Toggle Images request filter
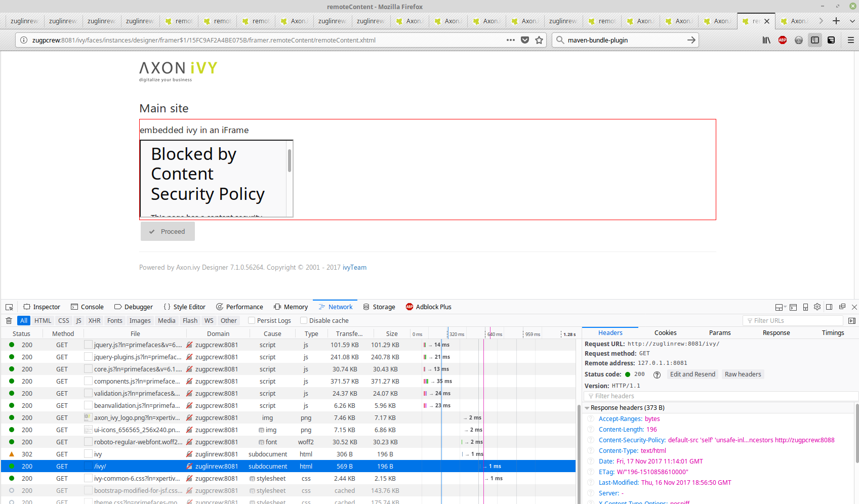 click(x=140, y=321)
